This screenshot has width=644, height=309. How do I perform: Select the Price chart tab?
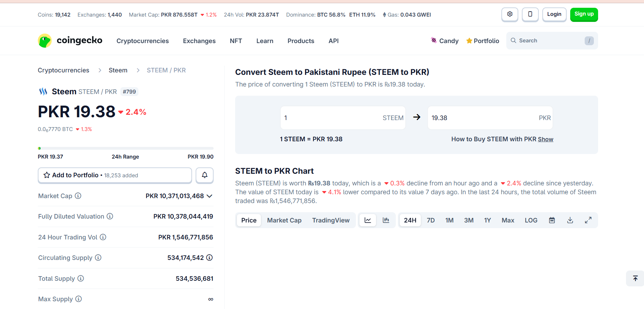[249, 220]
